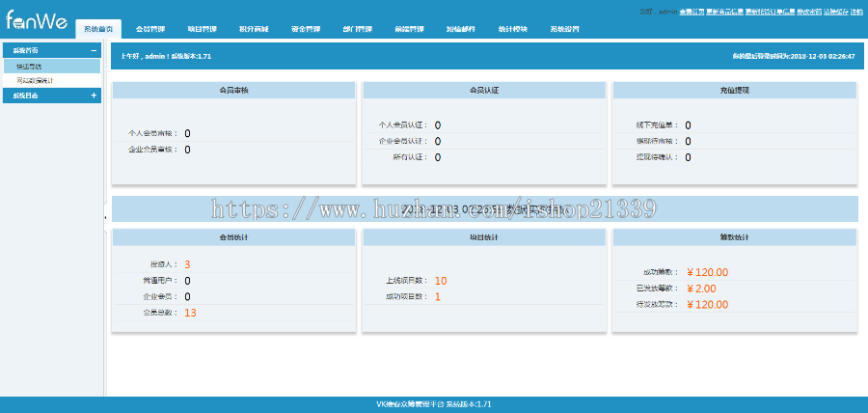The width and height of the screenshot is (868, 413).
Task: Open the 修改密码 link
Action: click(809, 11)
